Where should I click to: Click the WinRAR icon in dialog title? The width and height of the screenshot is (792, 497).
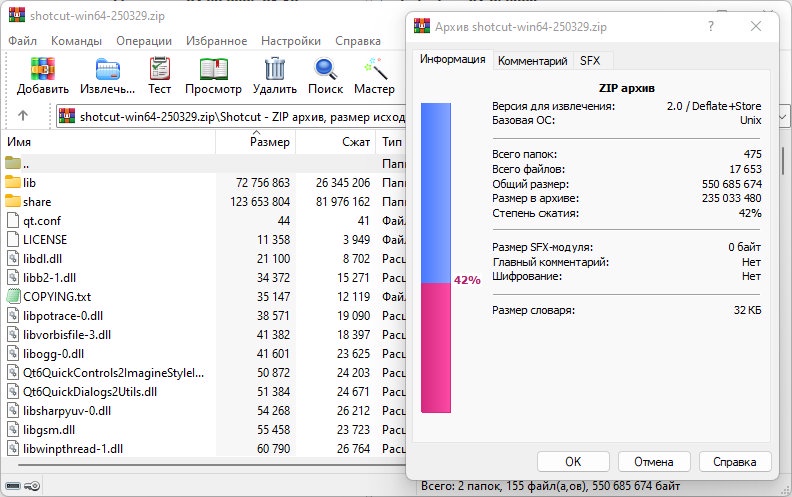tap(422, 26)
